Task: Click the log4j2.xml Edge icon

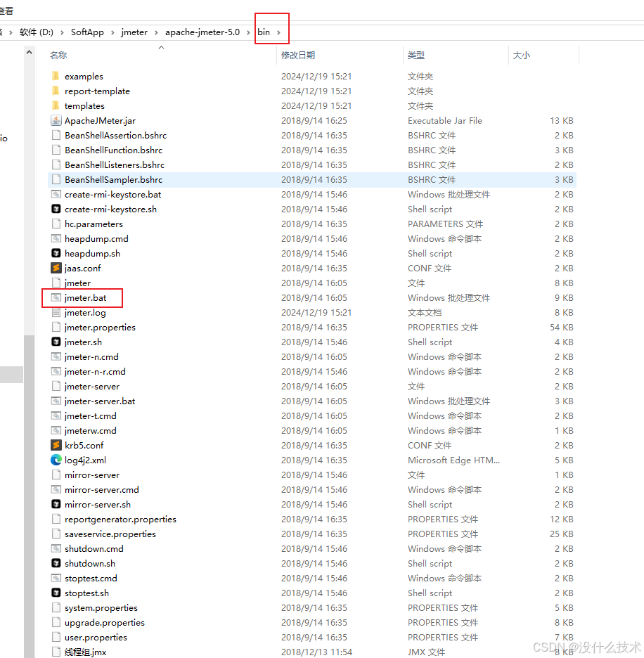Action: (56, 460)
